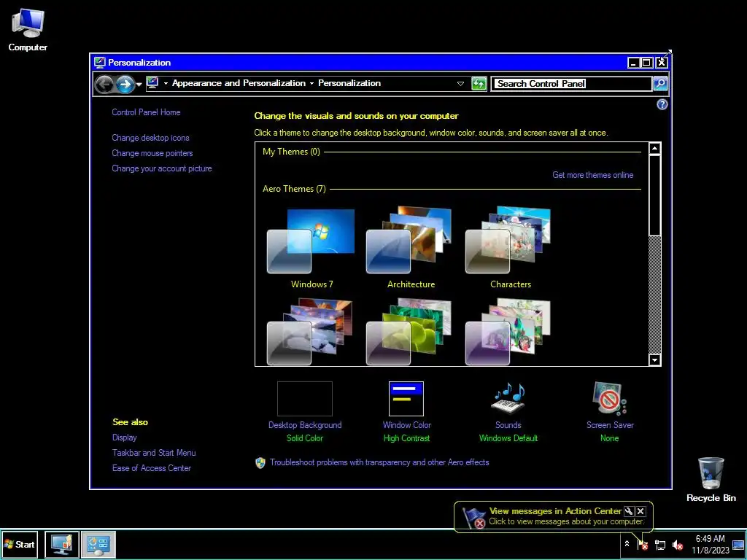Viewport: 747px width, 560px height.
Task: Click the theme list scroll up arrow
Action: (654, 149)
